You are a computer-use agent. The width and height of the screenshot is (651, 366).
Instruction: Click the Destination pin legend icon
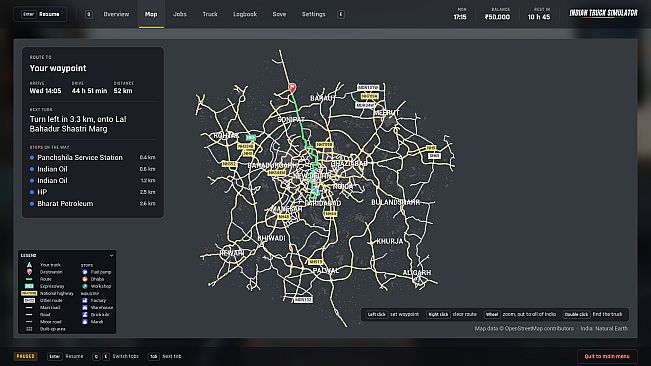click(29, 272)
